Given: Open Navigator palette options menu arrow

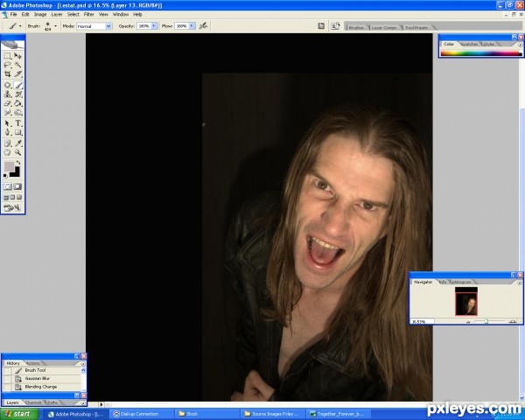Looking at the screenshot, I should click(x=520, y=283).
